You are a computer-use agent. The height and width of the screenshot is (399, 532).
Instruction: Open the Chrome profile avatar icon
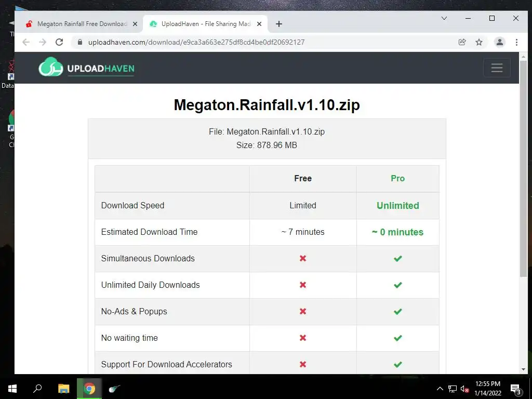click(x=499, y=42)
